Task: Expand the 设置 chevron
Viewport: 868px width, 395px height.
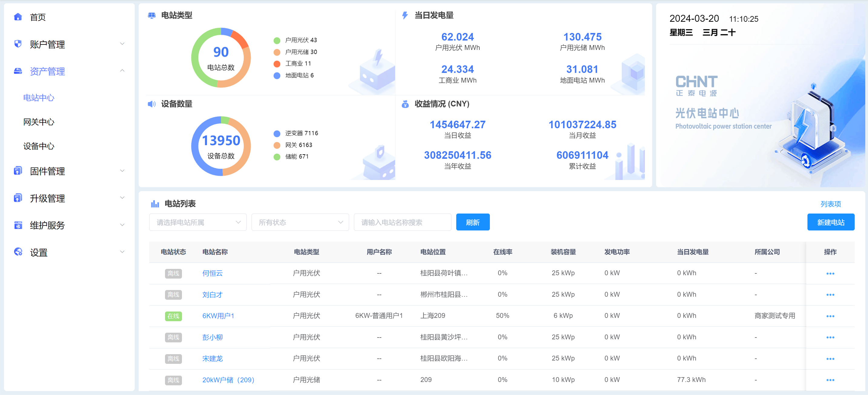Action: (122, 252)
